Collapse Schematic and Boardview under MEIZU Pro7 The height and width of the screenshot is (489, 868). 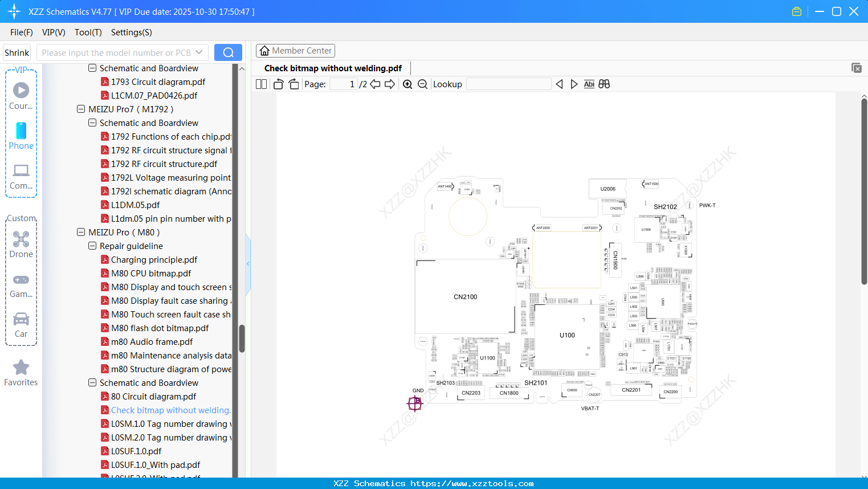(92, 123)
